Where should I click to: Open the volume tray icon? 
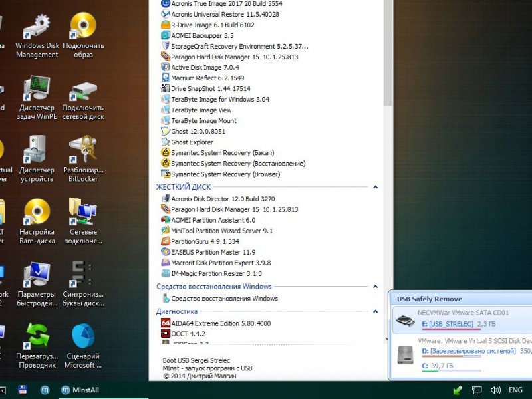click(x=495, y=390)
